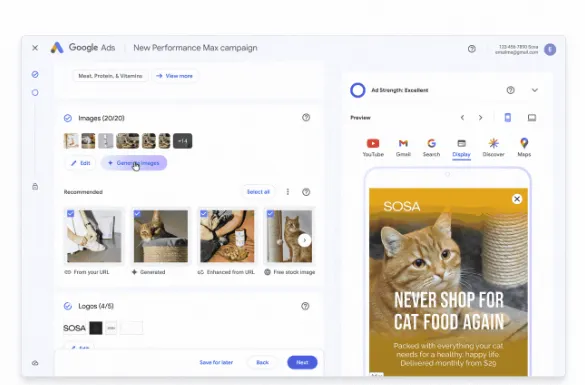
Task: Collapse the Ad Strength panel chevron
Action: coord(535,90)
